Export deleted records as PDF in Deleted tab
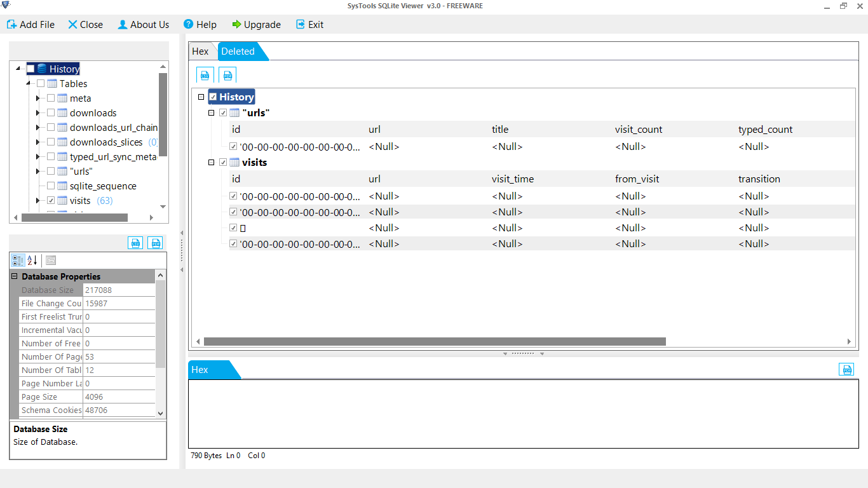868x488 pixels. pos(227,75)
